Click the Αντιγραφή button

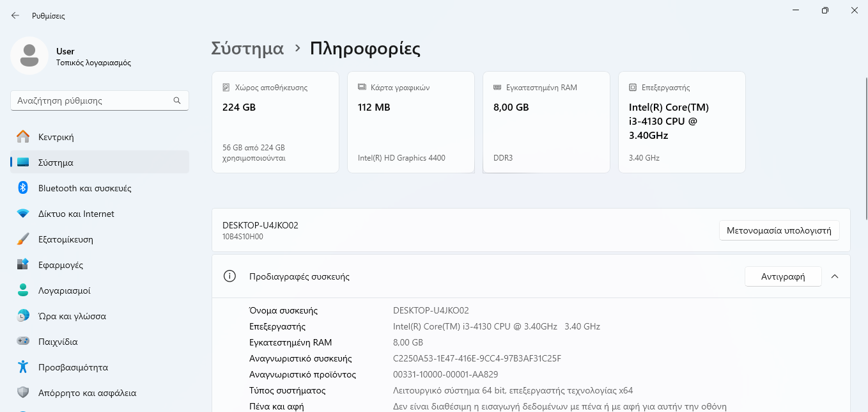click(783, 276)
